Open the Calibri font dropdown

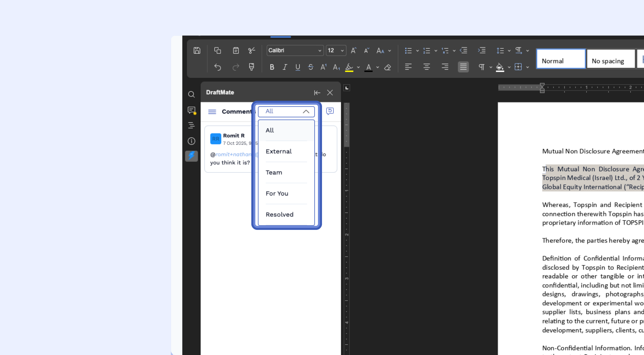pos(295,50)
